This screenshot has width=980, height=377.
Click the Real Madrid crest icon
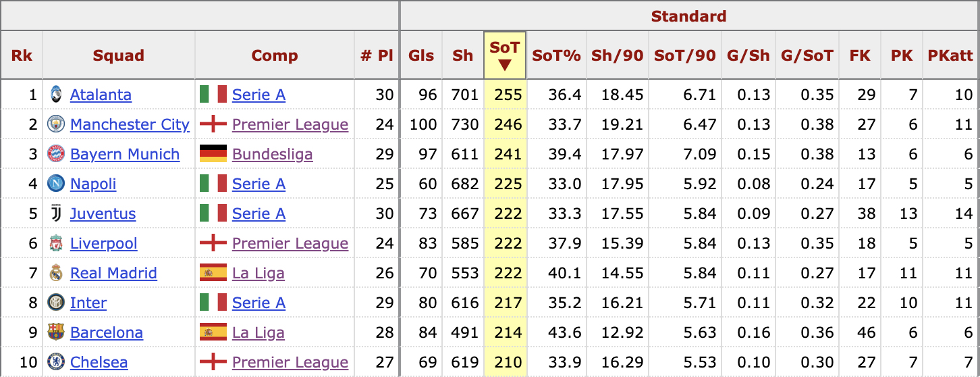coord(56,273)
